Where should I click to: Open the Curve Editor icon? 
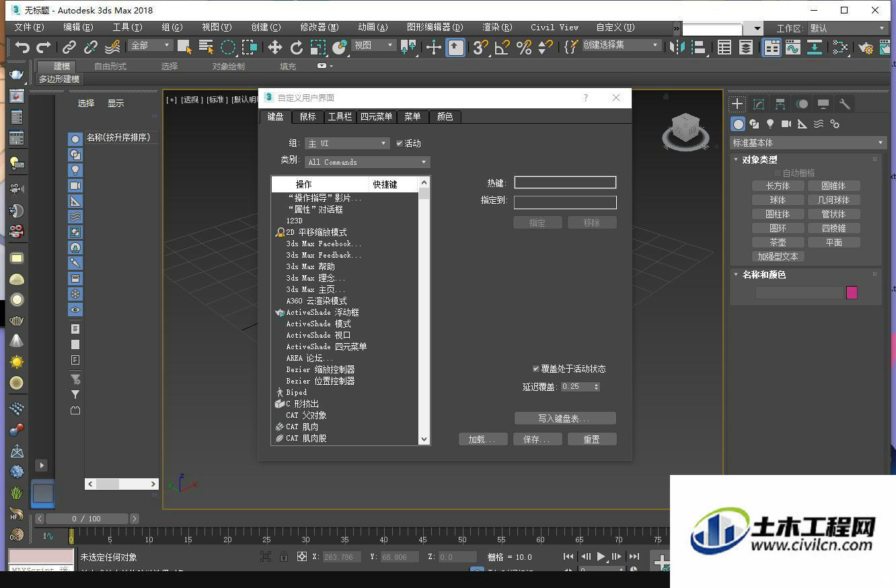(x=793, y=47)
